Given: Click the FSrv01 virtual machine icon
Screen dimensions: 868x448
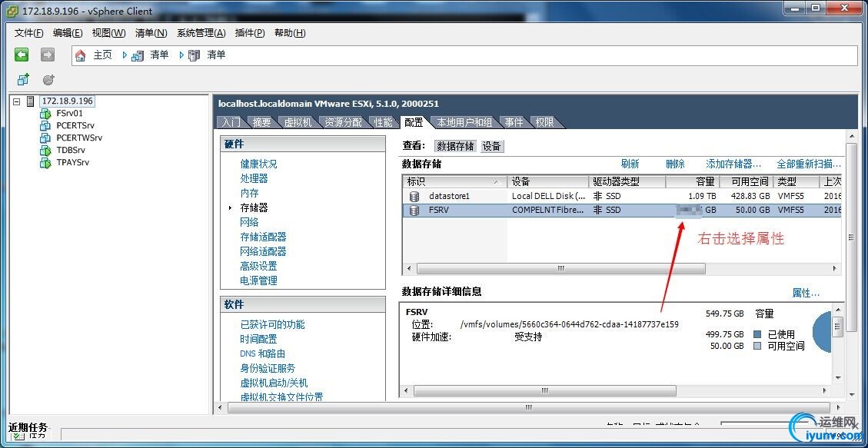Looking at the screenshot, I should point(45,114).
